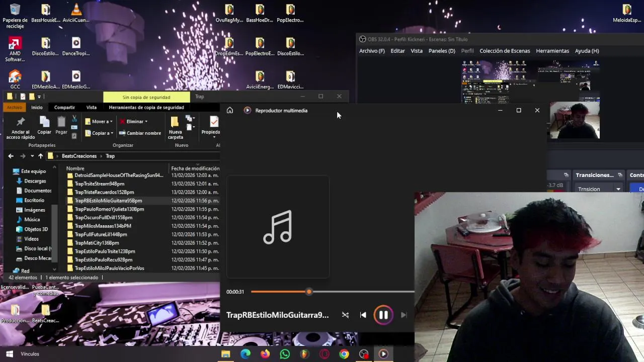Launch Google Chrome from the taskbar
This screenshot has width=644, height=362.
344,354
